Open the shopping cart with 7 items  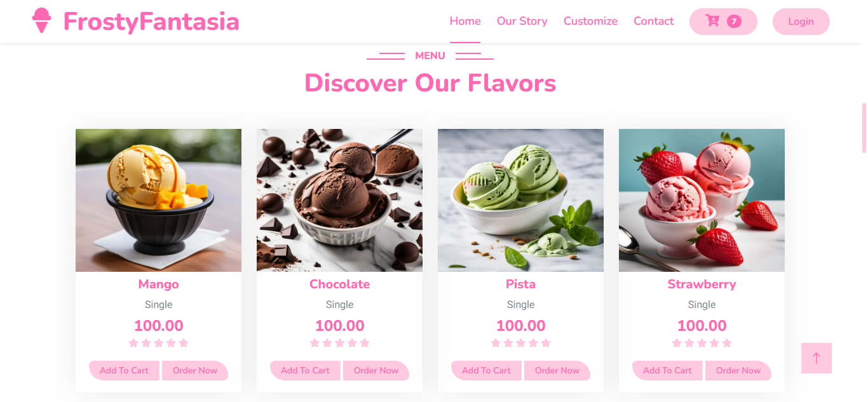tap(723, 21)
